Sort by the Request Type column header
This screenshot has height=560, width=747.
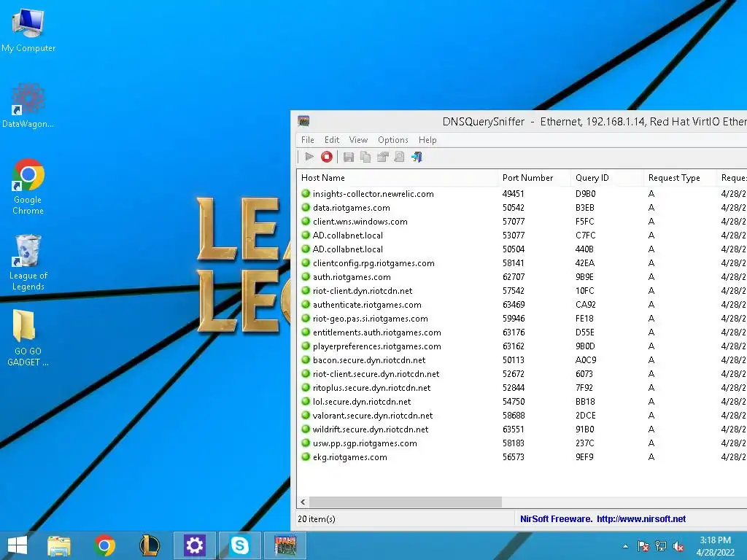click(x=680, y=178)
